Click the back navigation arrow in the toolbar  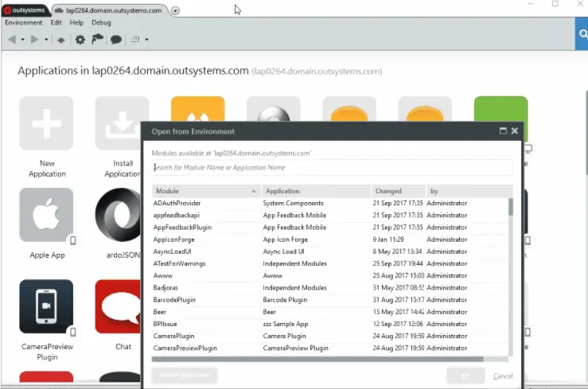(12, 39)
